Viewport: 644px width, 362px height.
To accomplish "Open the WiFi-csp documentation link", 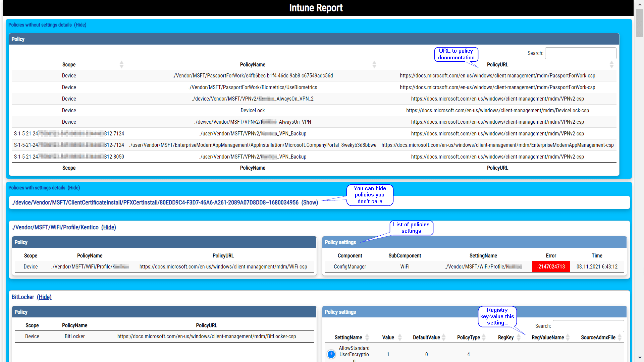I will tap(223, 267).
